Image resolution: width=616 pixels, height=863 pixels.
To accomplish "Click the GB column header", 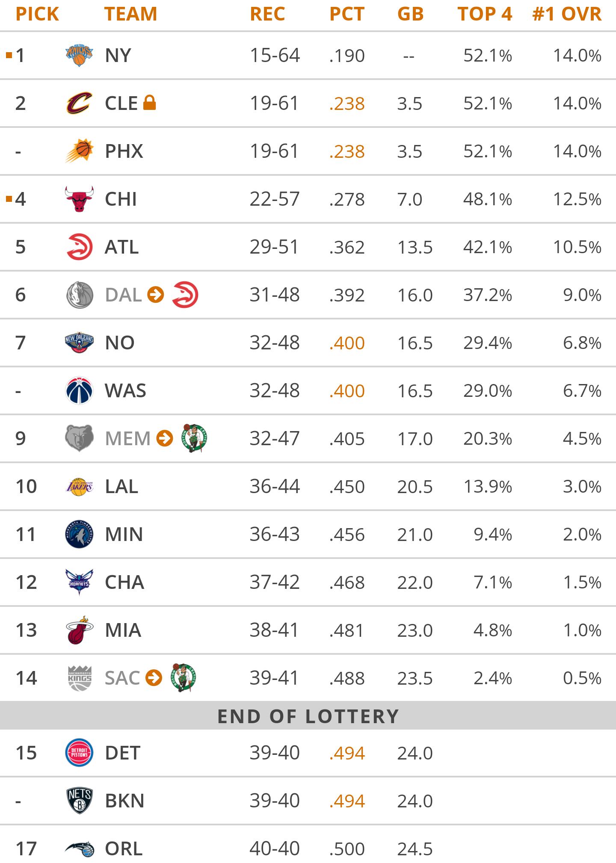I will click(x=410, y=14).
